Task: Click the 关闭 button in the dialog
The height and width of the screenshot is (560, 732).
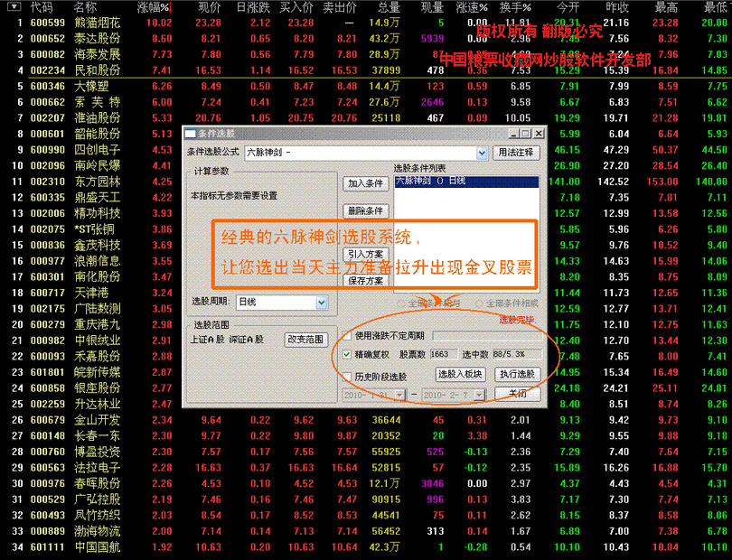Action: (517, 394)
